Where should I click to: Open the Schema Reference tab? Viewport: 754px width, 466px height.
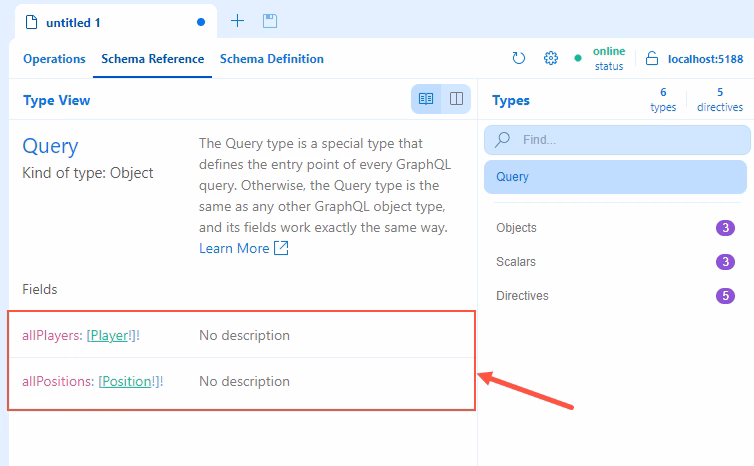[152, 59]
